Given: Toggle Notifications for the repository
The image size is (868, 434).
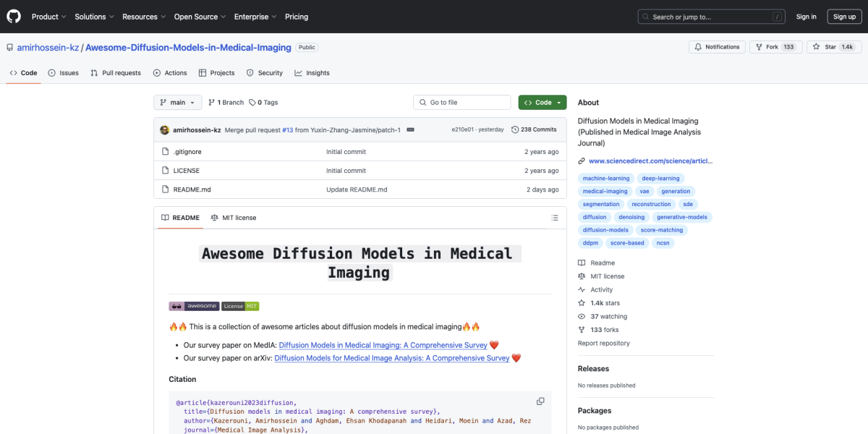Looking at the screenshot, I should click(x=717, y=47).
